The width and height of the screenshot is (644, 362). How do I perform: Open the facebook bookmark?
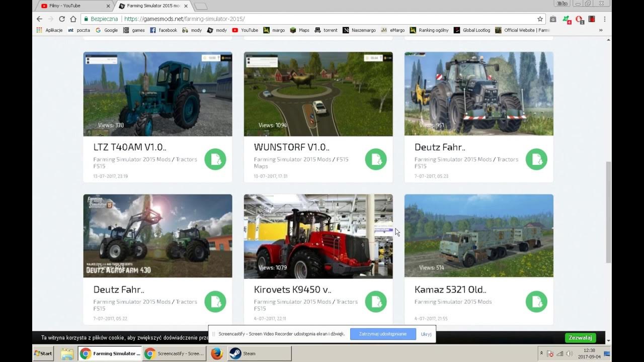pyautogui.click(x=164, y=30)
